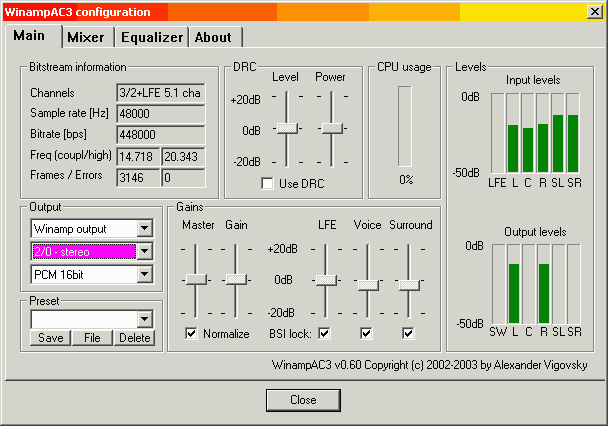
Task: Open the Preset dropdown list
Action: 145,319
